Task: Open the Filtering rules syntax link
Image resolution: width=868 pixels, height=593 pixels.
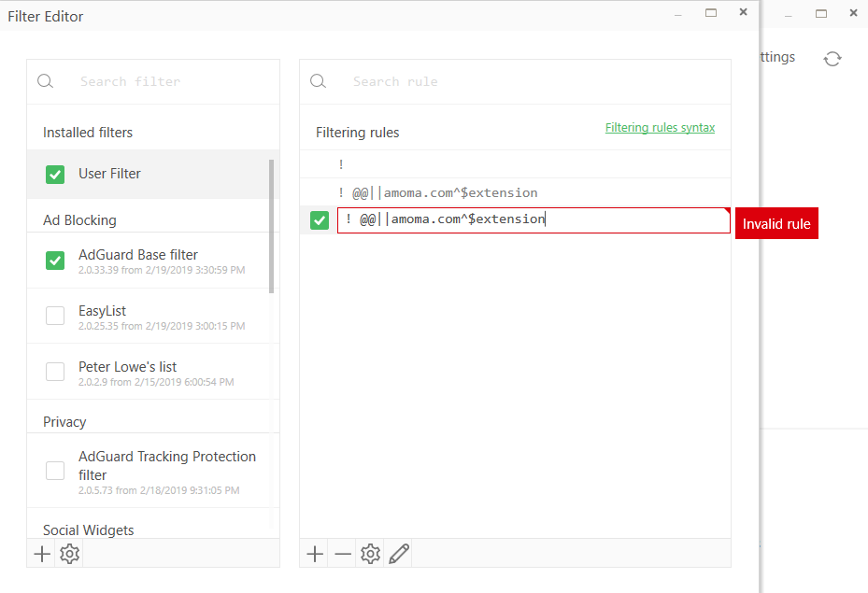Action: pyautogui.click(x=660, y=128)
